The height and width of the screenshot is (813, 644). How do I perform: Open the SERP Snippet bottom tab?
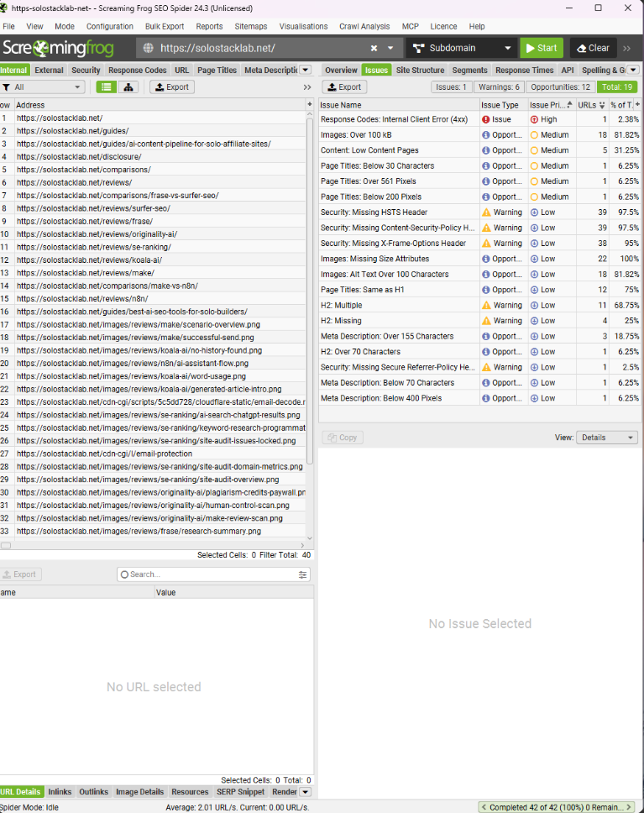pyautogui.click(x=241, y=792)
